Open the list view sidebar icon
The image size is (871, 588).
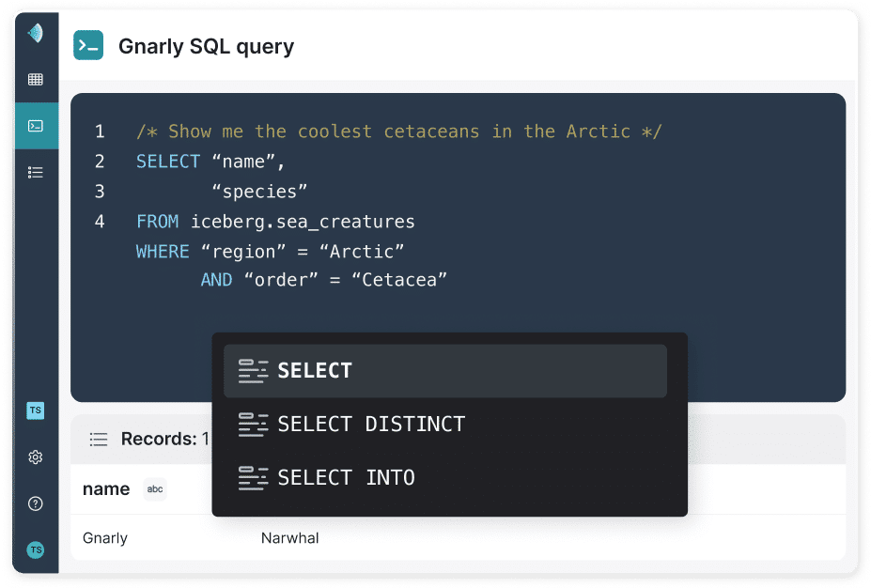coord(36,172)
